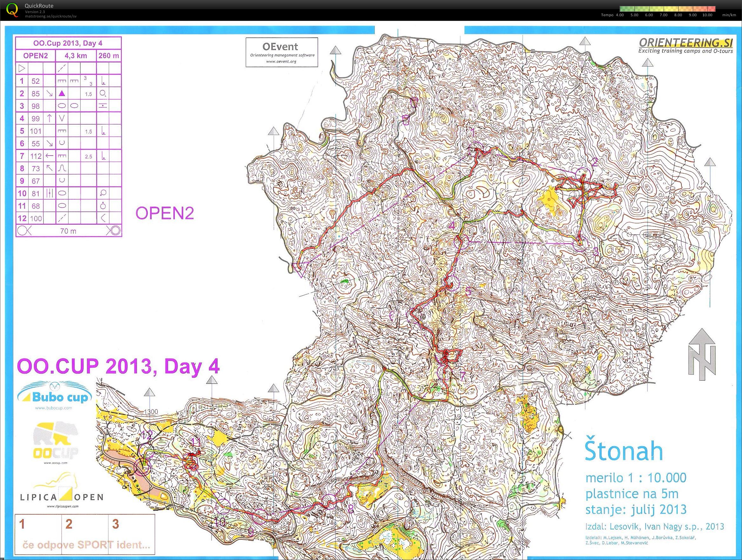
Task: Click the boulder triangle symbol in row 2
Action: pyautogui.click(x=62, y=93)
